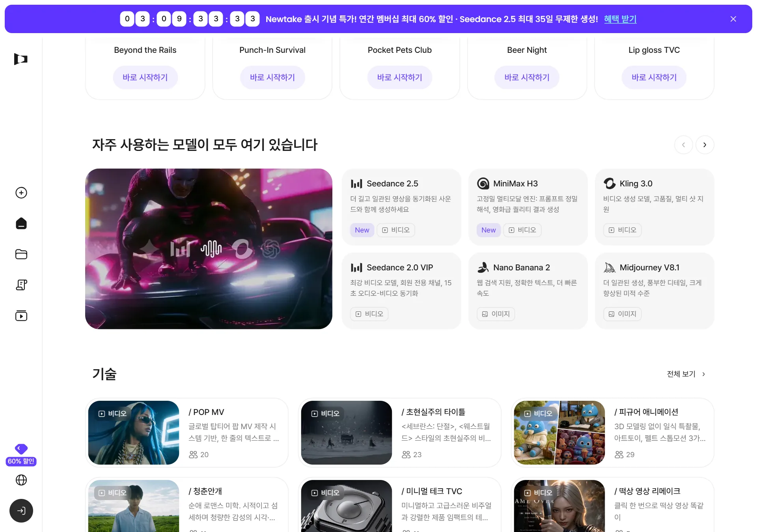757x532 pixels.
Task: Click the 이미지 tag on Nano Banana 2
Action: point(496,314)
